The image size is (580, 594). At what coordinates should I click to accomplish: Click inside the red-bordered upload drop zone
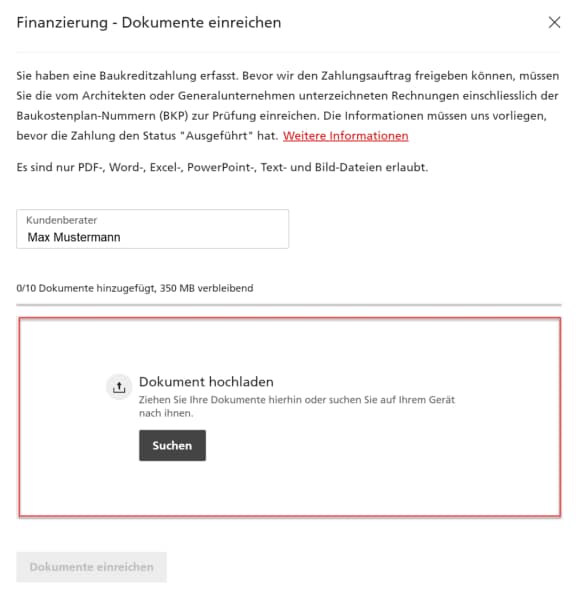290,417
